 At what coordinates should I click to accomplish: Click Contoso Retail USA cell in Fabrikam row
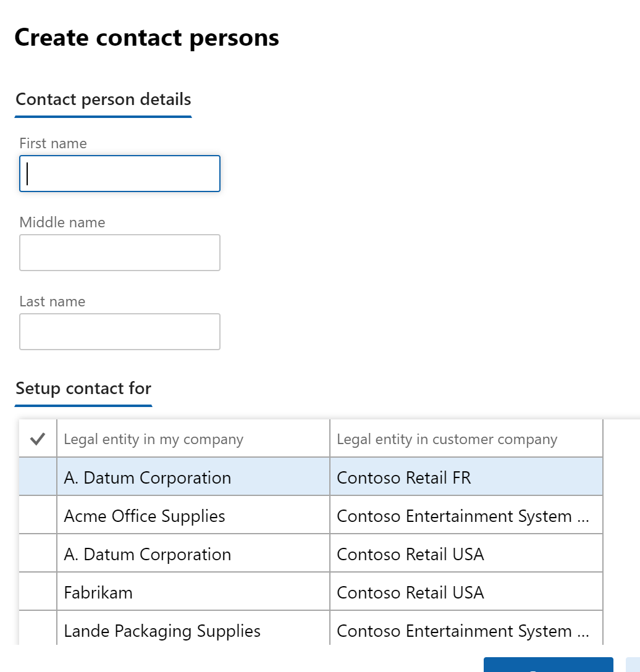point(466,592)
